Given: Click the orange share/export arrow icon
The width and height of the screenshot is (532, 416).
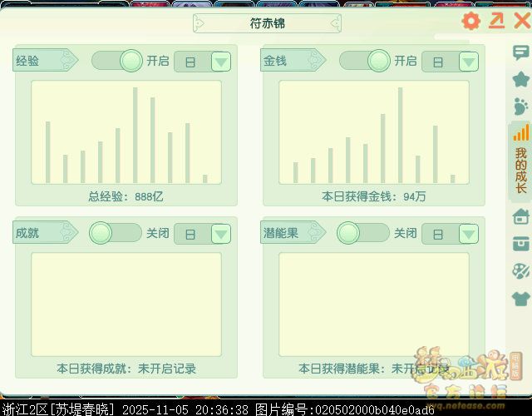Looking at the screenshot, I should pyautogui.click(x=497, y=22).
